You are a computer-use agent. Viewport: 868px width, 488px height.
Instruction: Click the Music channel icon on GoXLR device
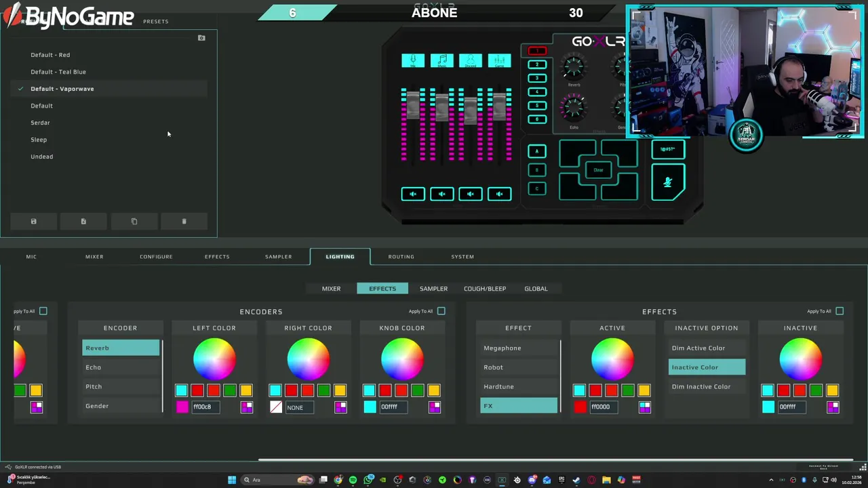pos(441,61)
